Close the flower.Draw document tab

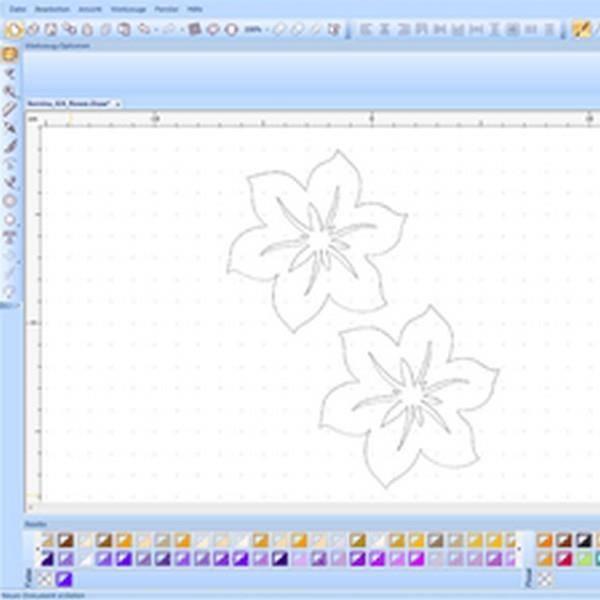click(x=118, y=104)
